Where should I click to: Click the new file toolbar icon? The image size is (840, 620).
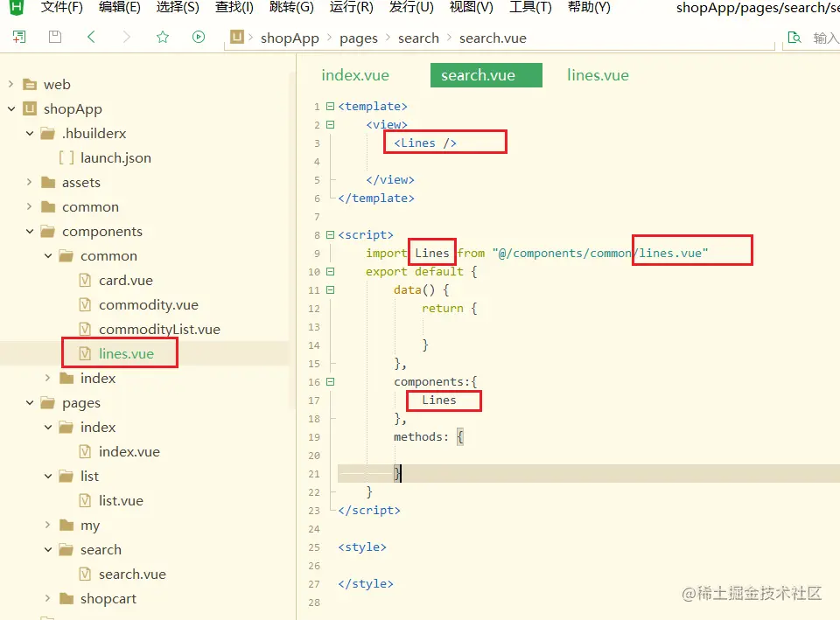pyautogui.click(x=19, y=37)
